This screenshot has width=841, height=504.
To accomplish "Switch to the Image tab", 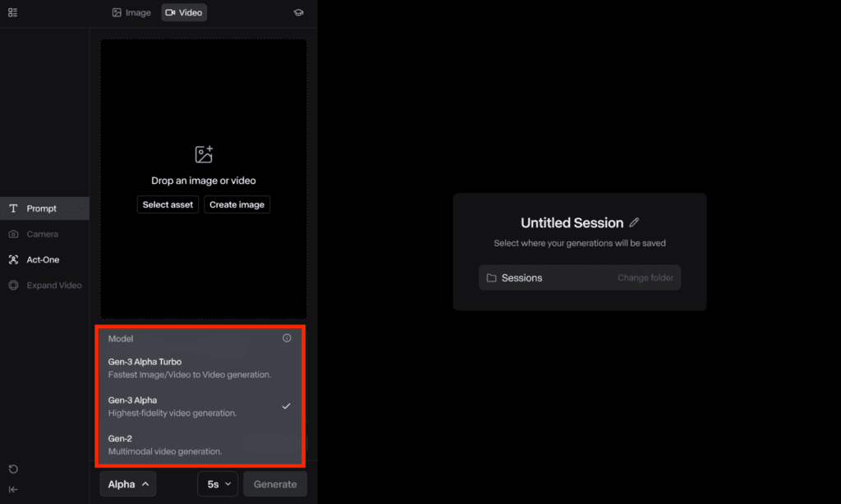I will [131, 12].
